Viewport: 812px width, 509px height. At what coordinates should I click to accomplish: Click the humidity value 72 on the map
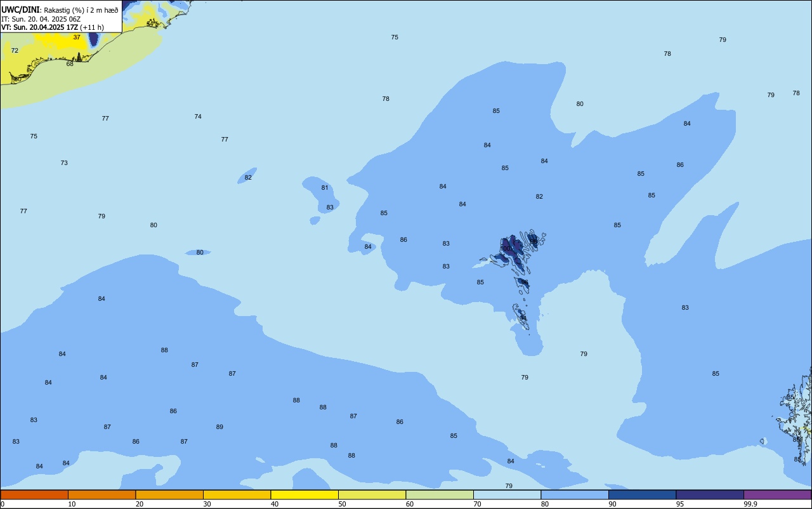pyautogui.click(x=15, y=51)
